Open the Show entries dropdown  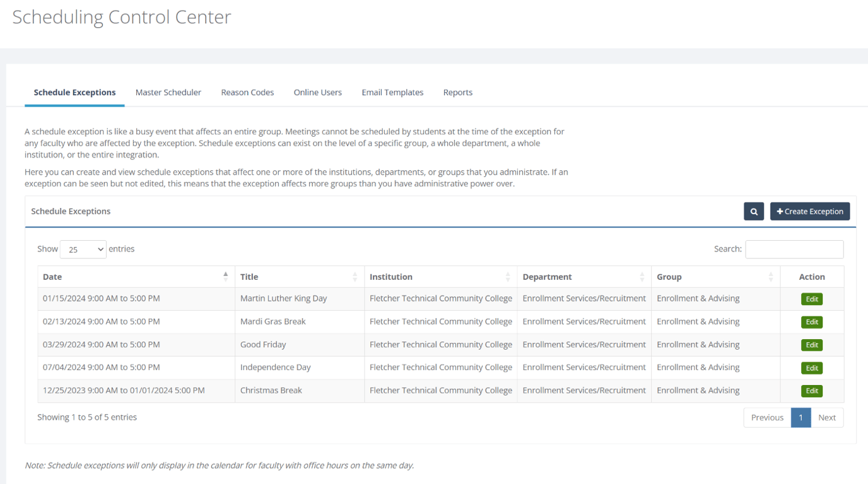pos(83,249)
